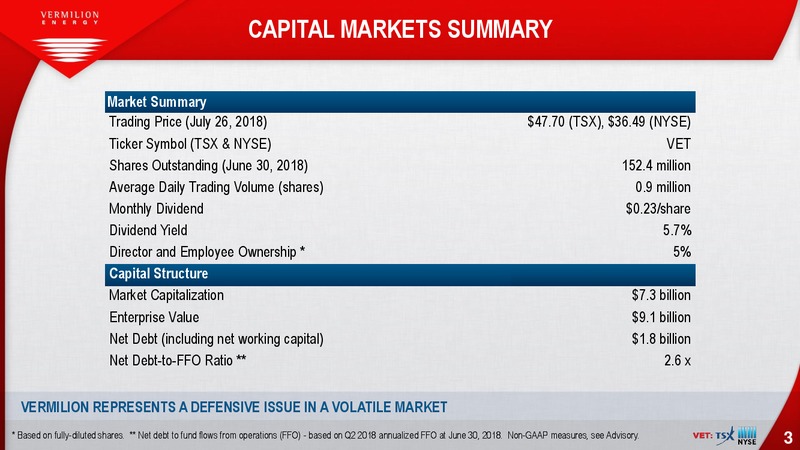Click the '152.4 million' value
Image resolution: width=800 pixels, height=450 pixels.
(656, 166)
